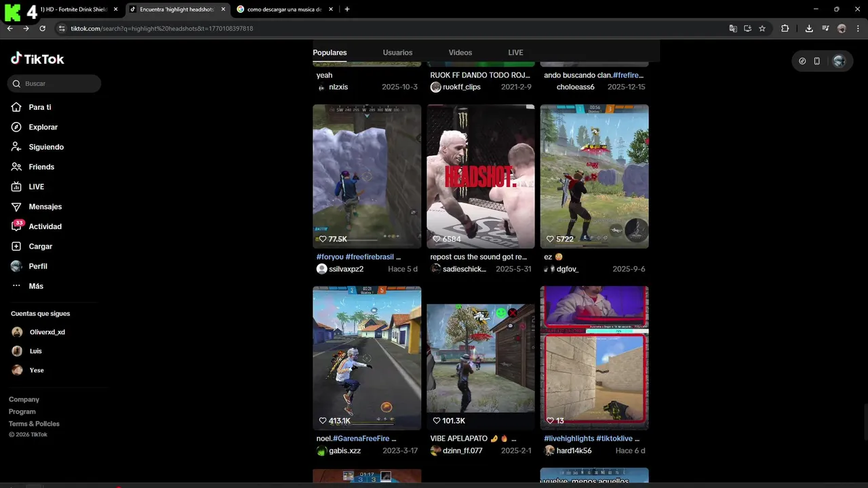868x488 pixels.
Task: Click the TikTok logo
Action: tap(37, 59)
